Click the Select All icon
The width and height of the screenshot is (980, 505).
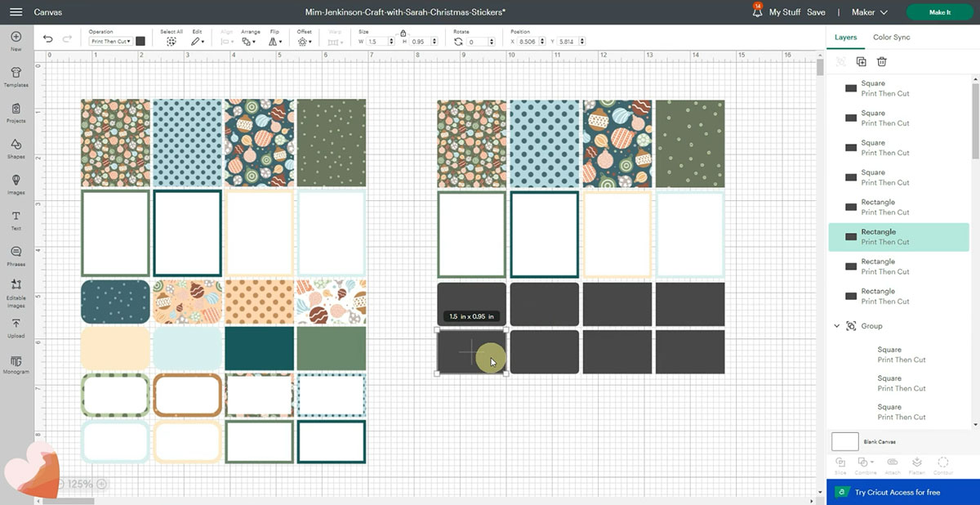click(x=171, y=40)
